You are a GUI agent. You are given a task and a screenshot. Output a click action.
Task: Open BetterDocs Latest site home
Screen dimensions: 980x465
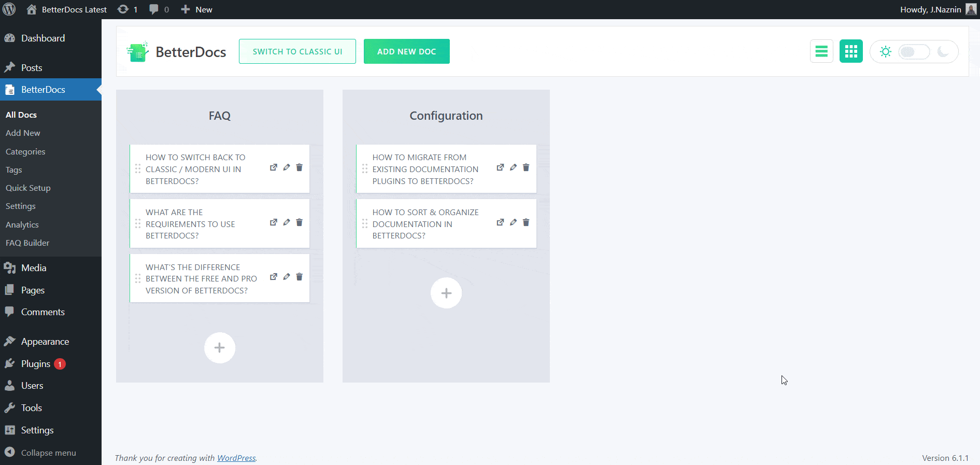point(66,9)
